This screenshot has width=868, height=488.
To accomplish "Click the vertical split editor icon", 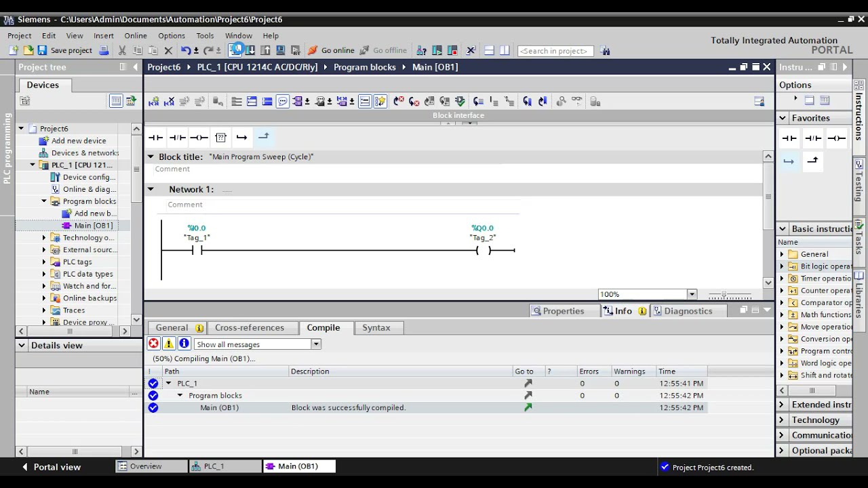I will pos(505,51).
